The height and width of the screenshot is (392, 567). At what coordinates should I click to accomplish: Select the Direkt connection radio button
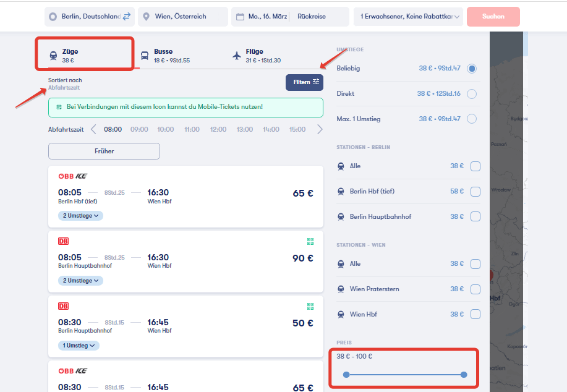pos(472,94)
